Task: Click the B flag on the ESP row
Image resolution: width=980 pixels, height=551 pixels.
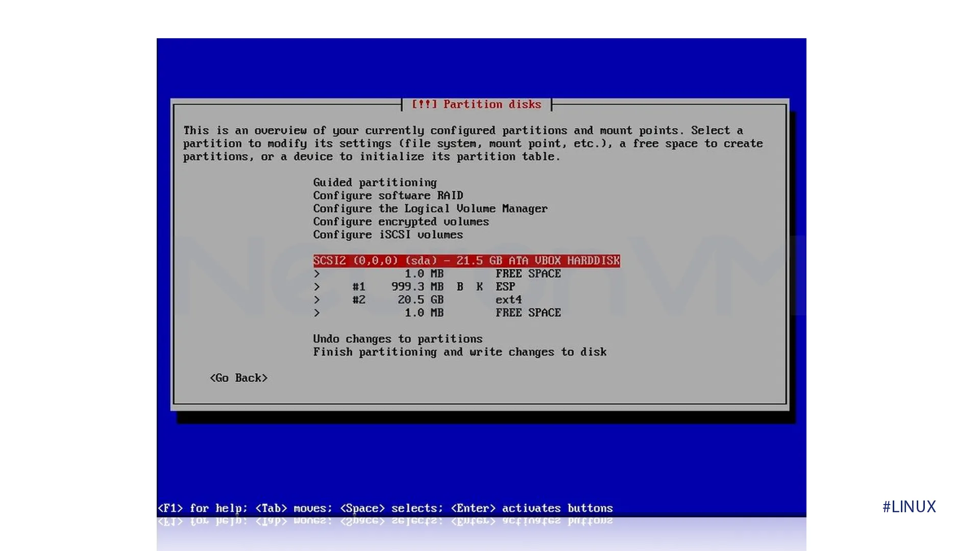Action: point(460,287)
